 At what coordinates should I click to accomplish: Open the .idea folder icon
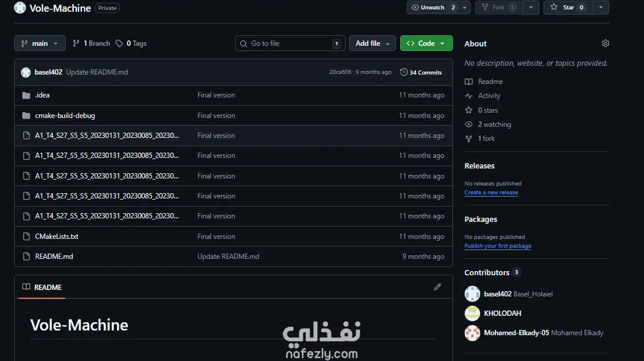26,95
